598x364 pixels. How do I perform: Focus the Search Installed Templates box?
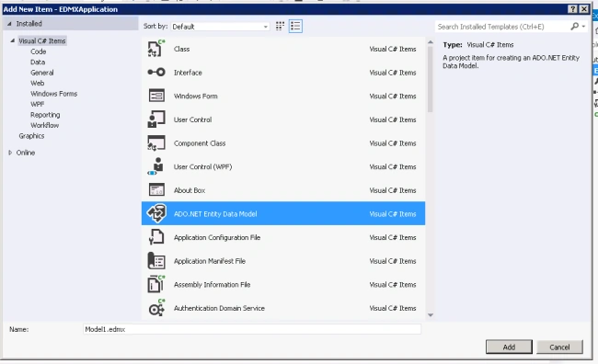pyautogui.click(x=502, y=27)
